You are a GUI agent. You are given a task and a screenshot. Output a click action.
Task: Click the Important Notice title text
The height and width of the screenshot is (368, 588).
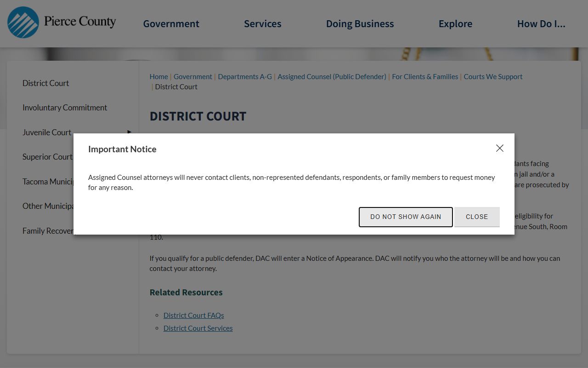tap(122, 149)
